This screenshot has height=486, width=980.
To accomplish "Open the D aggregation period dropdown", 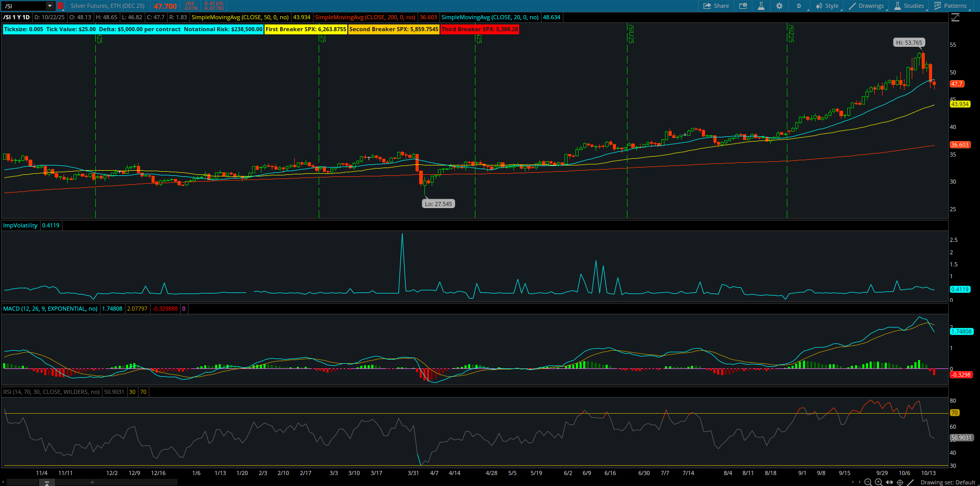I will point(799,6).
